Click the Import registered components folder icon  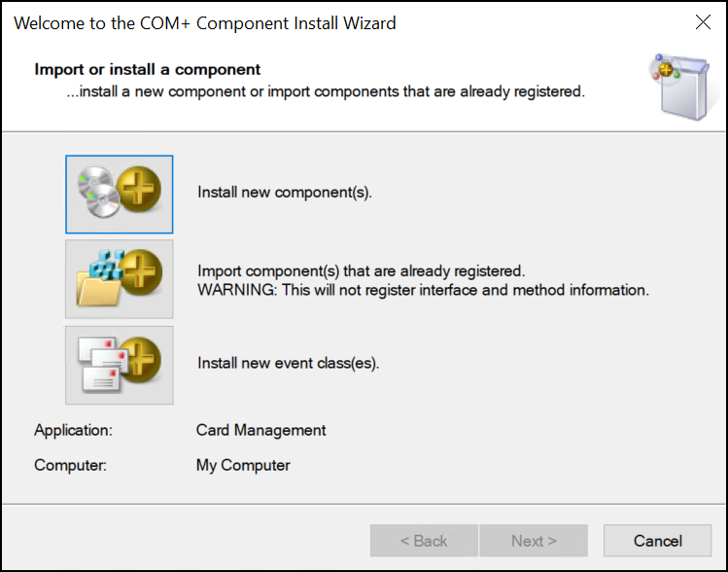tap(119, 279)
